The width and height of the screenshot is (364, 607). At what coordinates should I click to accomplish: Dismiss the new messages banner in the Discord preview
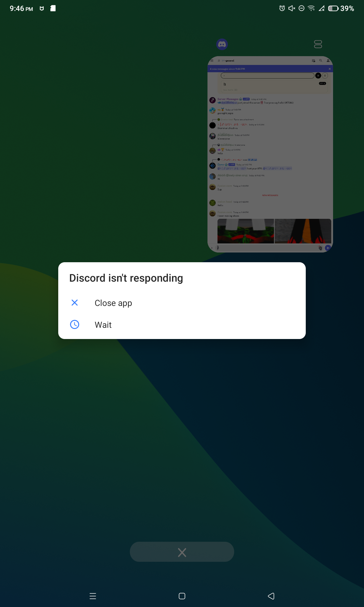(x=330, y=69)
